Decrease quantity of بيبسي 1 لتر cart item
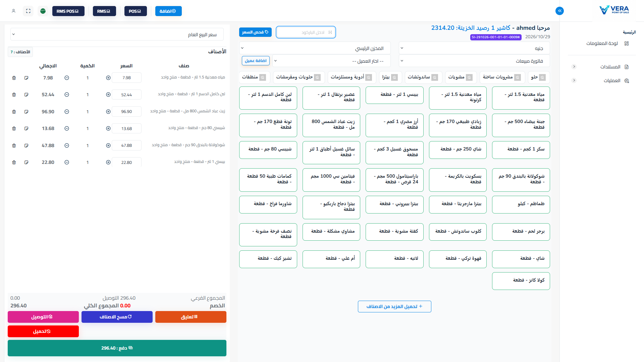This screenshot has height=362, width=644. point(67,162)
